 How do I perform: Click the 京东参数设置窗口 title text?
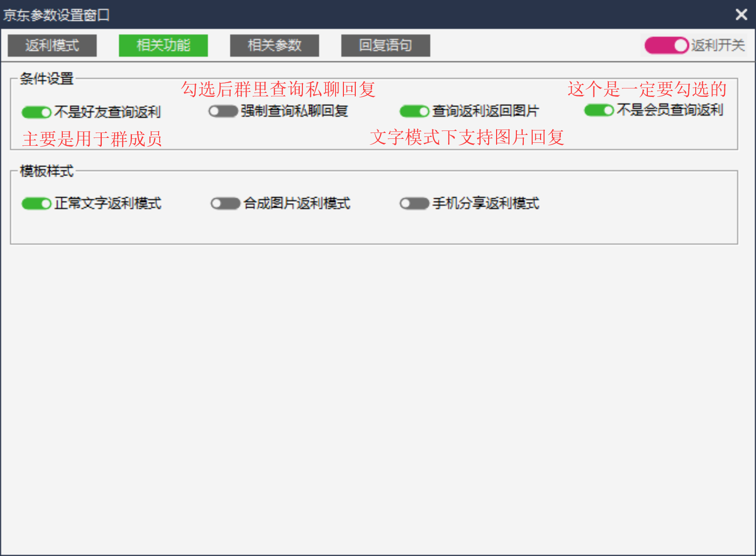(x=56, y=15)
